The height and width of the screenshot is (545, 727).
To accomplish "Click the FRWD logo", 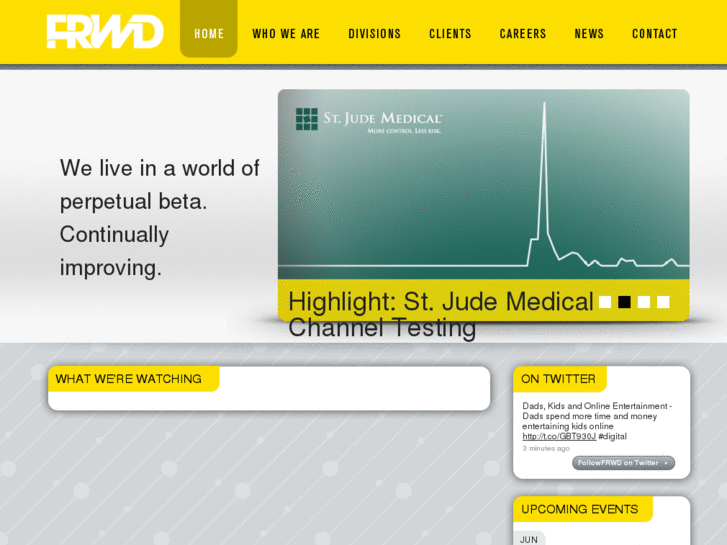I will tap(105, 31).
